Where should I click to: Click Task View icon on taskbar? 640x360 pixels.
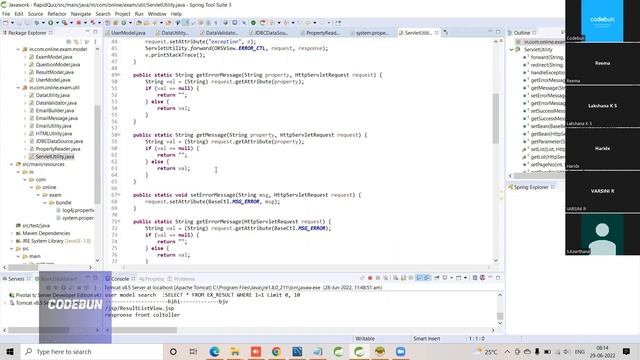[193, 351]
